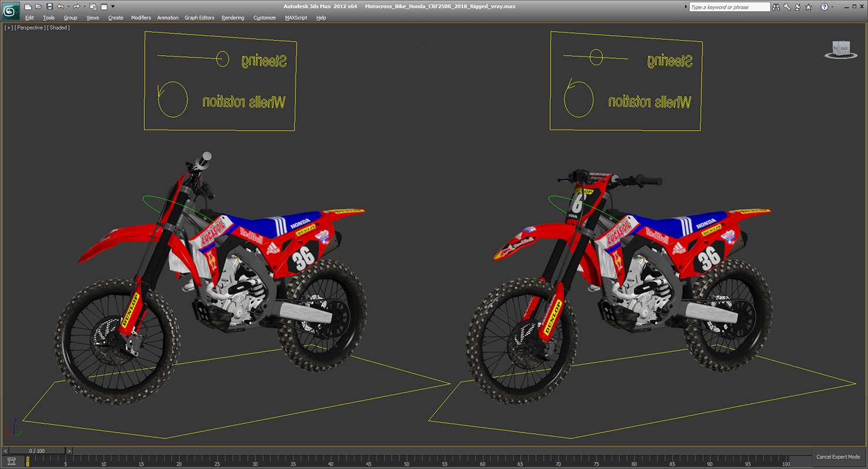Viewport: 868px width, 469px height.
Task: Click the Wheels rotation circle on left panel
Action: click(172, 99)
